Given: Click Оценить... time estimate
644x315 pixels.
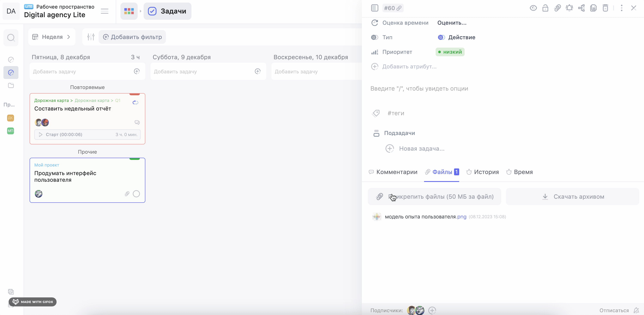Looking at the screenshot, I should pos(452,23).
